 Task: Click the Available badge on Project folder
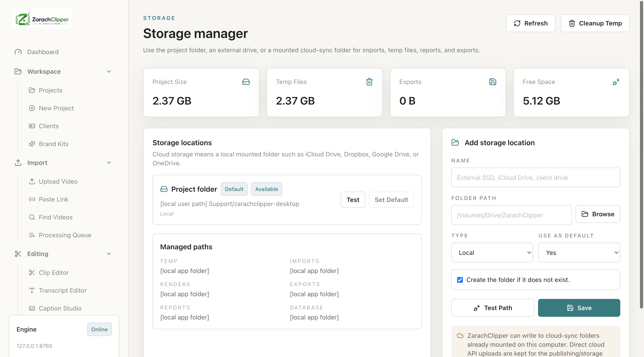pos(267,189)
